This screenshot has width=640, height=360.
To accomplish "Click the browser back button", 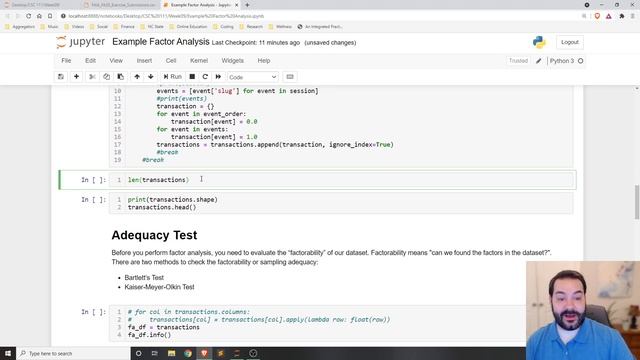I will 7,16.
